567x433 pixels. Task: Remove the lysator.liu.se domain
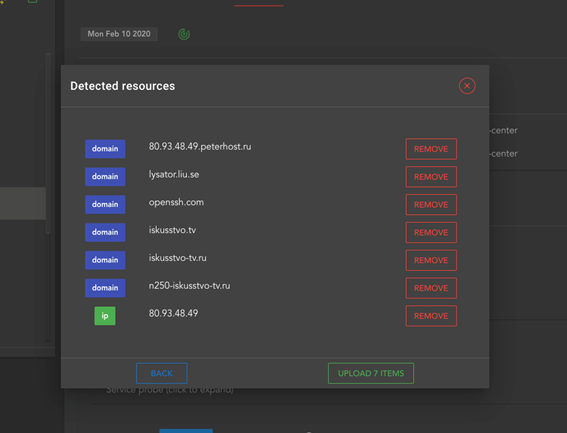pyautogui.click(x=431, y=177)
